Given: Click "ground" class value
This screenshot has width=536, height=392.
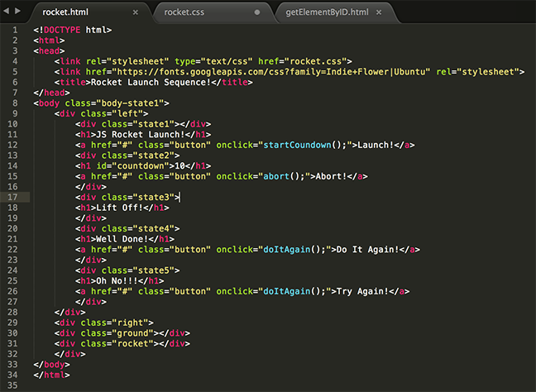Looking at the screenshot, I should tap(132, 333).
